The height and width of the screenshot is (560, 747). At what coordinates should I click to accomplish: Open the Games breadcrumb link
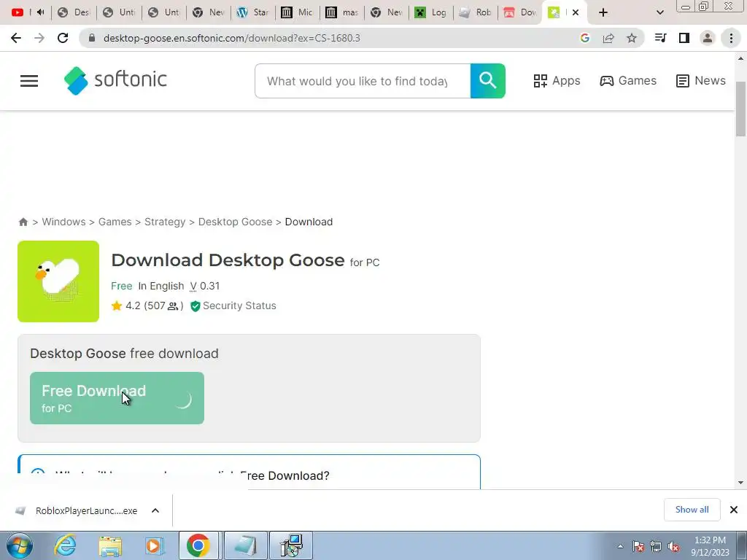pyautogui.click(x=115, y=222)
